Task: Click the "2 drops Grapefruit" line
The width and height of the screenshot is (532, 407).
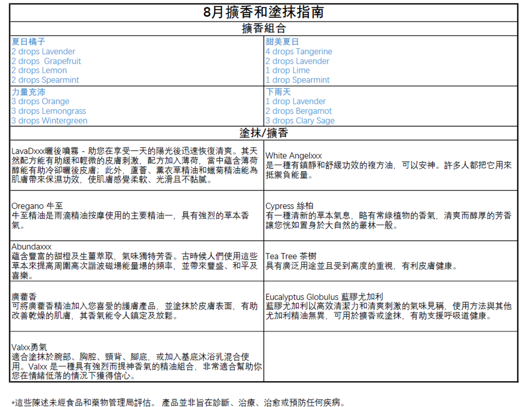Action: point(46,61)
